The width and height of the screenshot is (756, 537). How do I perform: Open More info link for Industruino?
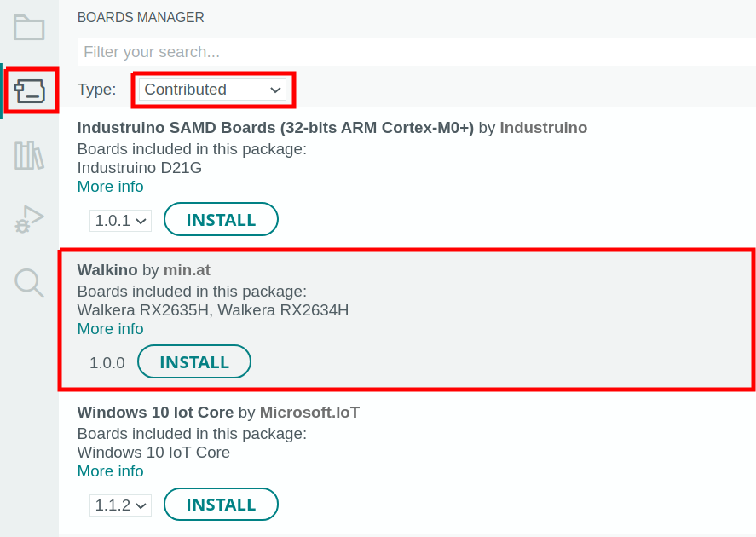(x=111, y=187)
